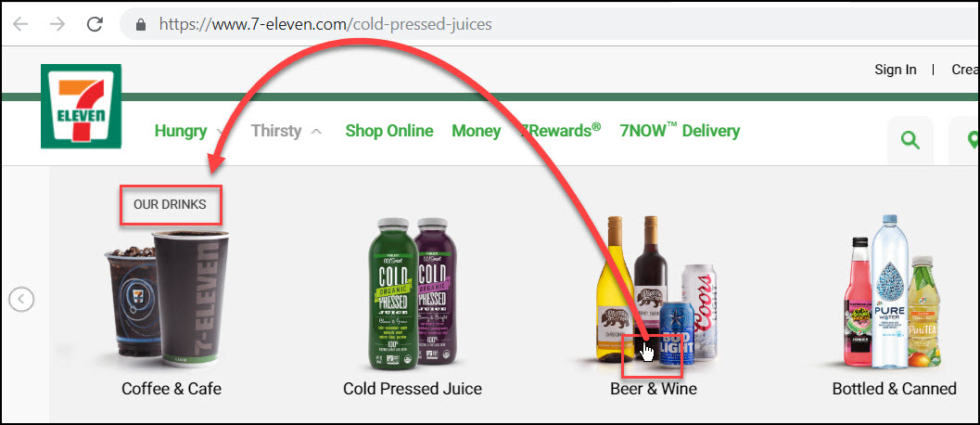Open search with the magnifying glass icon
The width and height of the screenshot is (980, 425).
pos(910,140)
